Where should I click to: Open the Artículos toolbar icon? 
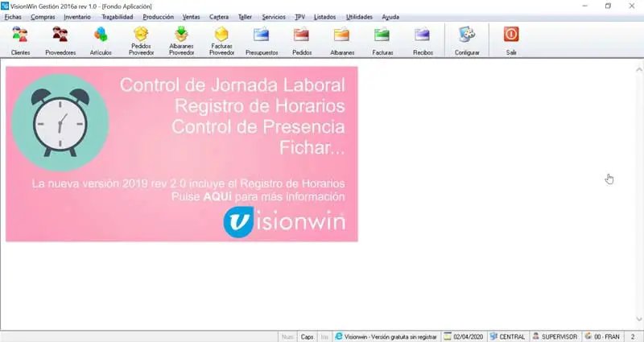click(x=101, y=41)
